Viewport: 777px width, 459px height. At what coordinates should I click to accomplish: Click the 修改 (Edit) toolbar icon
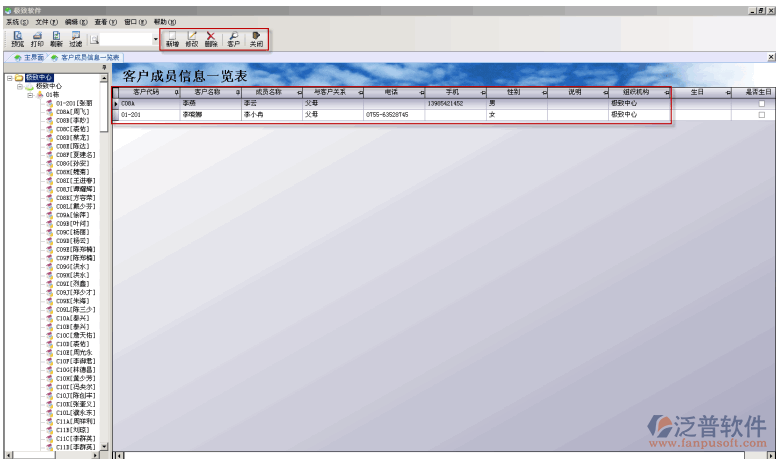[x=192, y=39]
